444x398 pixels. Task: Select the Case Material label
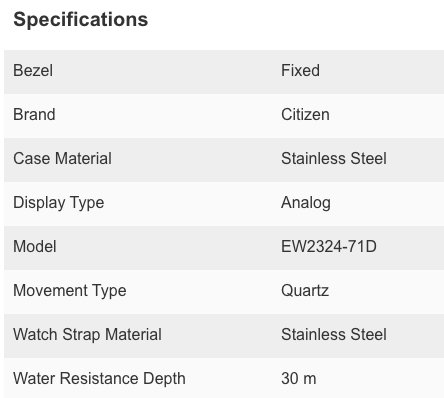62,158
